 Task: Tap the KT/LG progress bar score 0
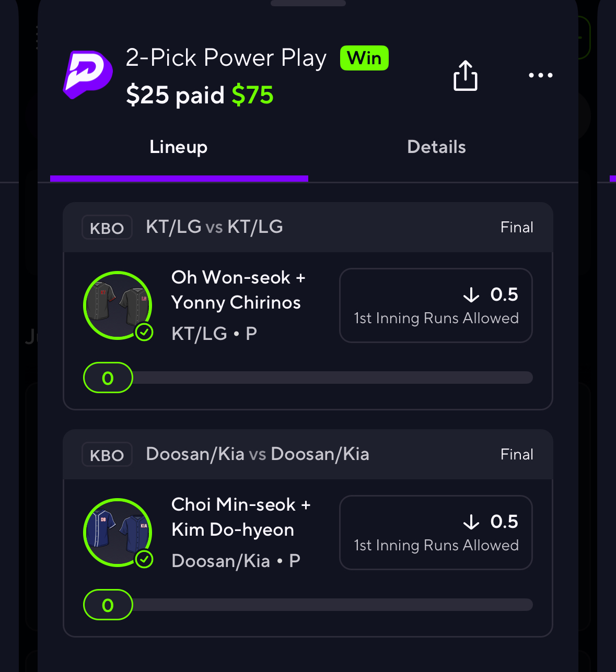pos(108,378)
